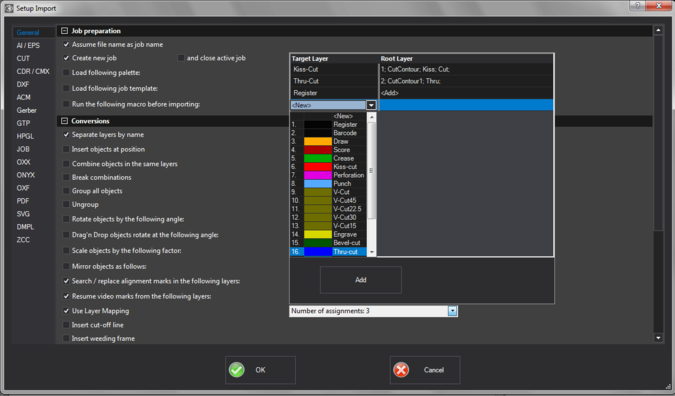Enable Insert objects at position
Viewport: 675px width, 396px height.
(66, 149)
